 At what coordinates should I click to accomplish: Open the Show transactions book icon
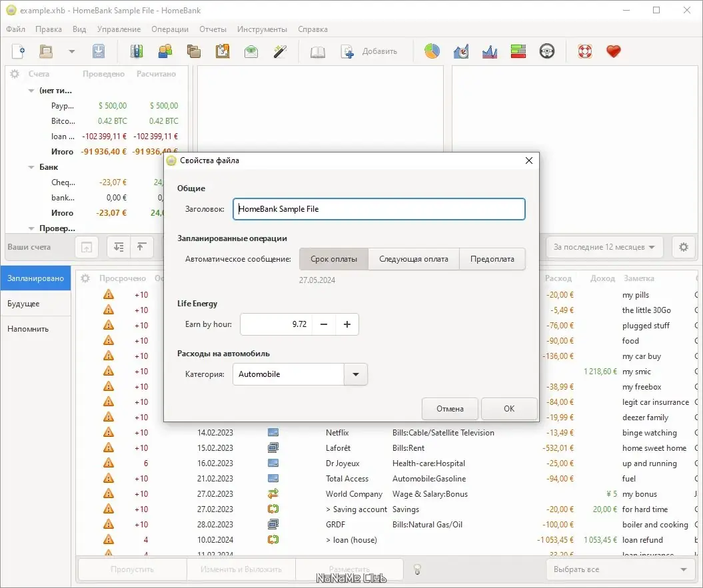coord(317,51)
